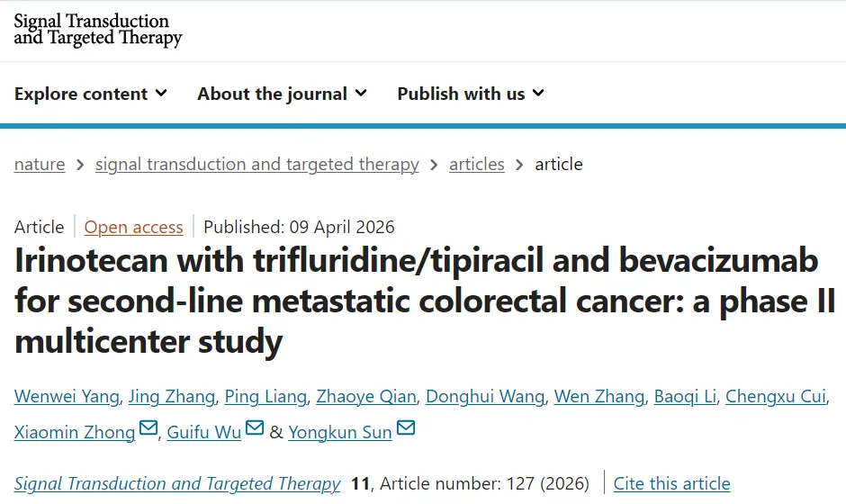Click the envelope icon next to Guifu Wu

pos(255,429)
